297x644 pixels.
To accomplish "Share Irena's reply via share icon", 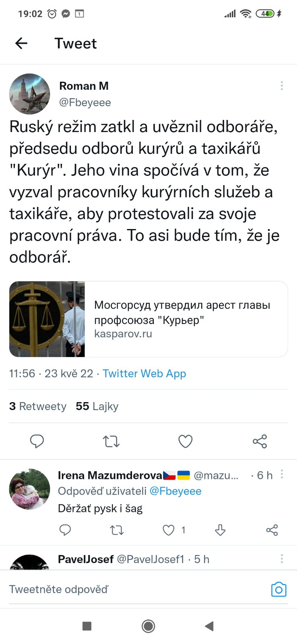I will [272, 530].
